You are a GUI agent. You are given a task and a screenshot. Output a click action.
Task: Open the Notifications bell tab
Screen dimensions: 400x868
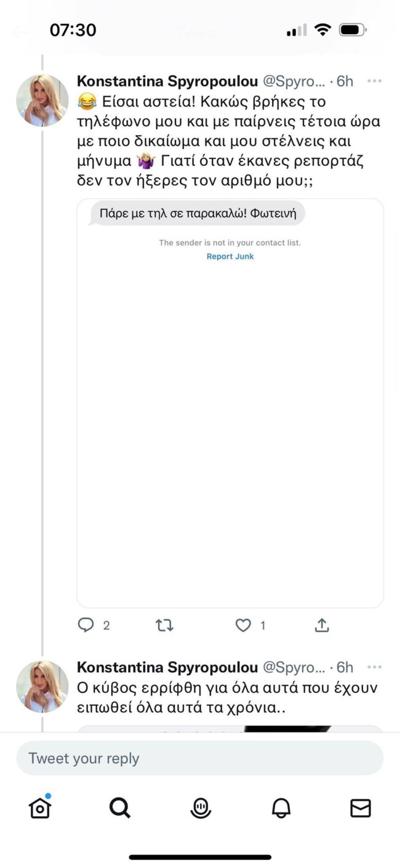click(281, 808)
